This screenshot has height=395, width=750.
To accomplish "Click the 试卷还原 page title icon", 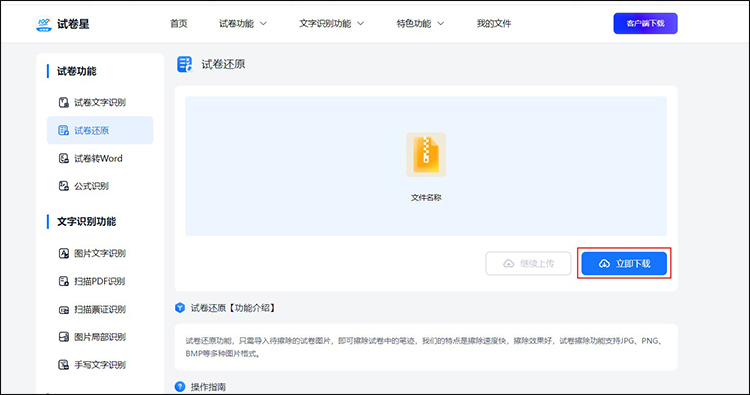I will (185, 64).
